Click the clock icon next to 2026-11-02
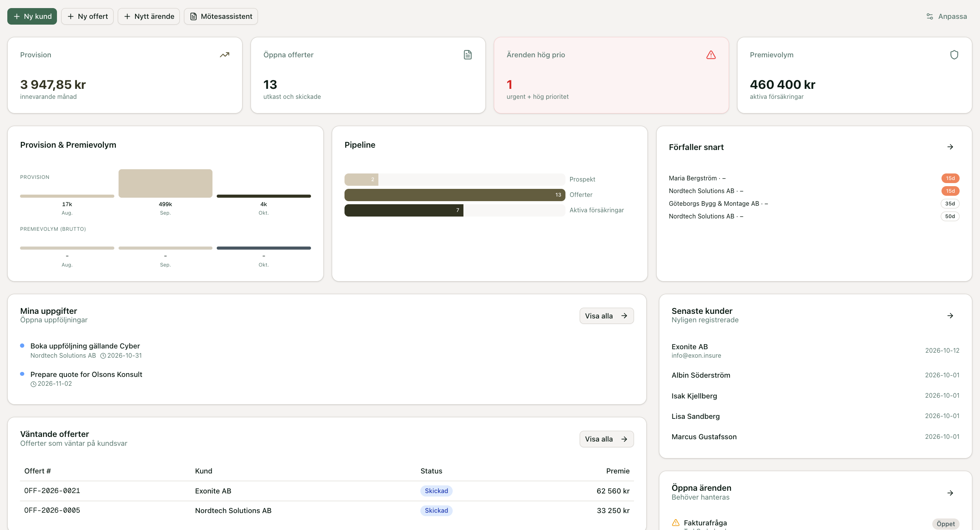This screenshot has height=530, width=980. (x=33, y=384)
